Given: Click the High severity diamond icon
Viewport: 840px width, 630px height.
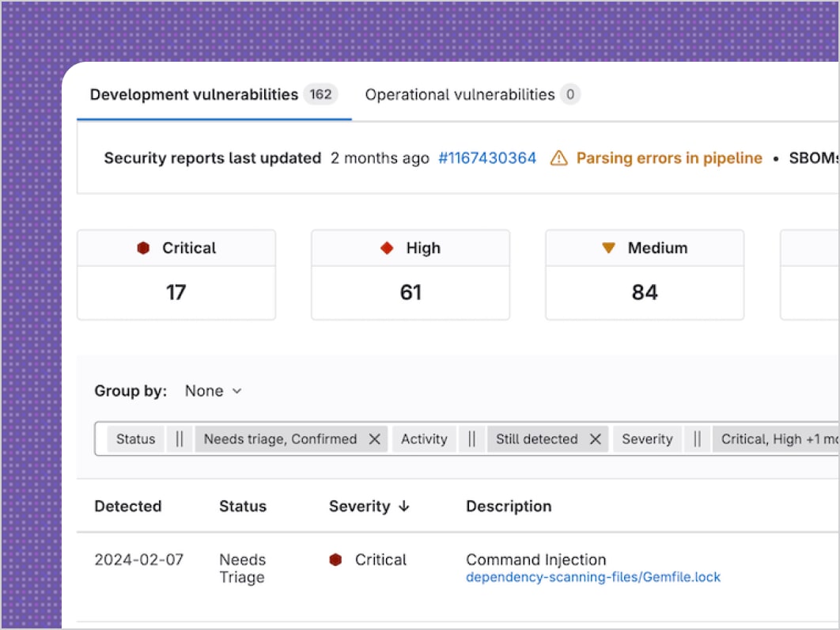Looking at the screenshot, I should click(x=387, y=248).
